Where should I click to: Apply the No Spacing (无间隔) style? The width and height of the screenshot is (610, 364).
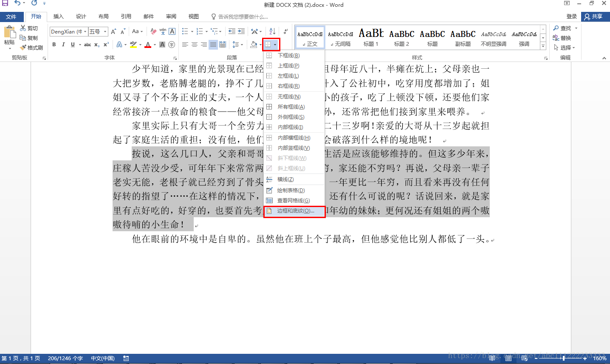click(x=340, y=37)
